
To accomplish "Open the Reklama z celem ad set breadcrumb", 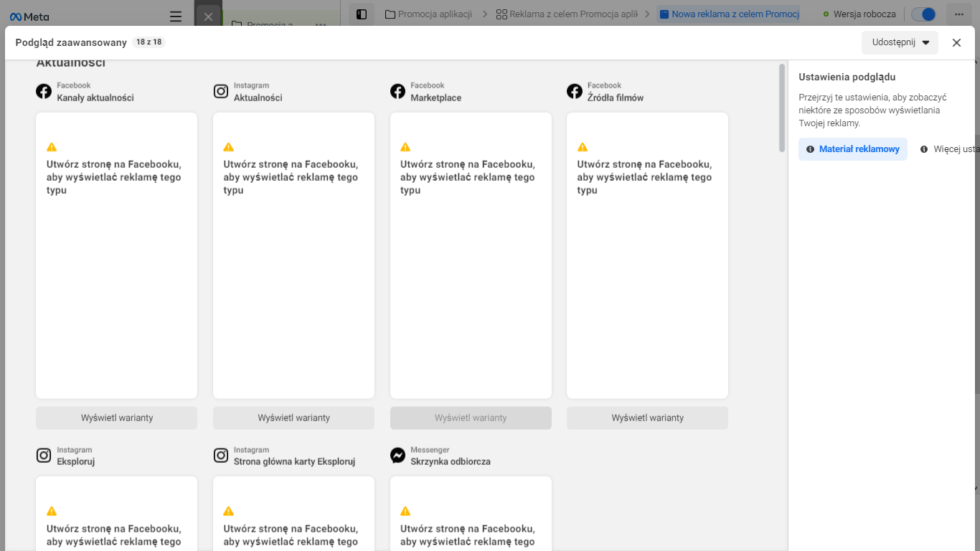I will coord(567,14).
